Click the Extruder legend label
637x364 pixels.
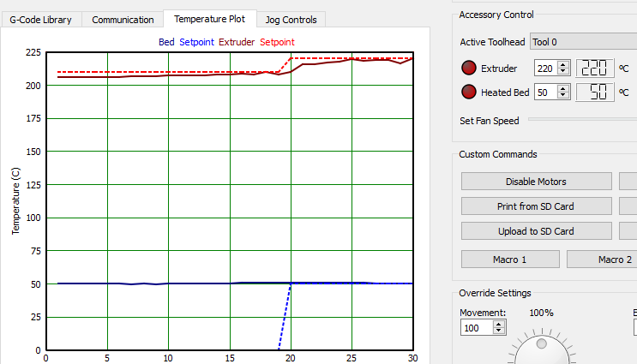237,42
